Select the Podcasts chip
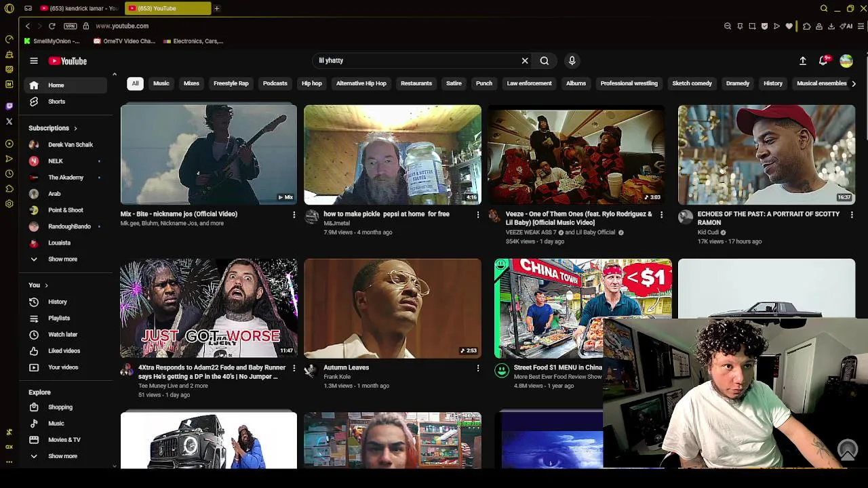Screen dimensions: 868x488 (x=275, y=83)
